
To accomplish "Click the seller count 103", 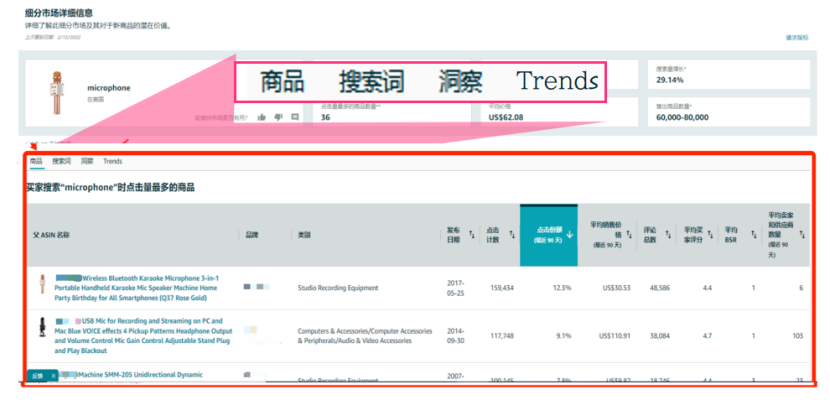I will (798, 336).
